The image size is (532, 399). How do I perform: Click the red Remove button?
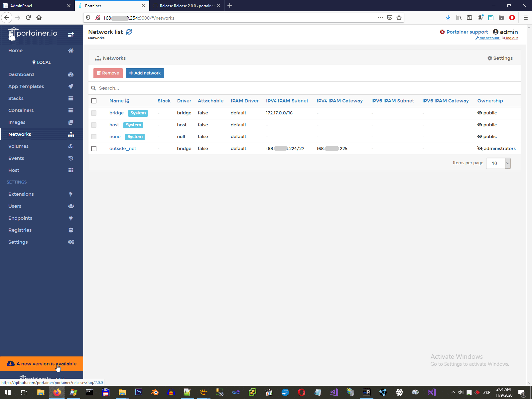pos(108,73)
